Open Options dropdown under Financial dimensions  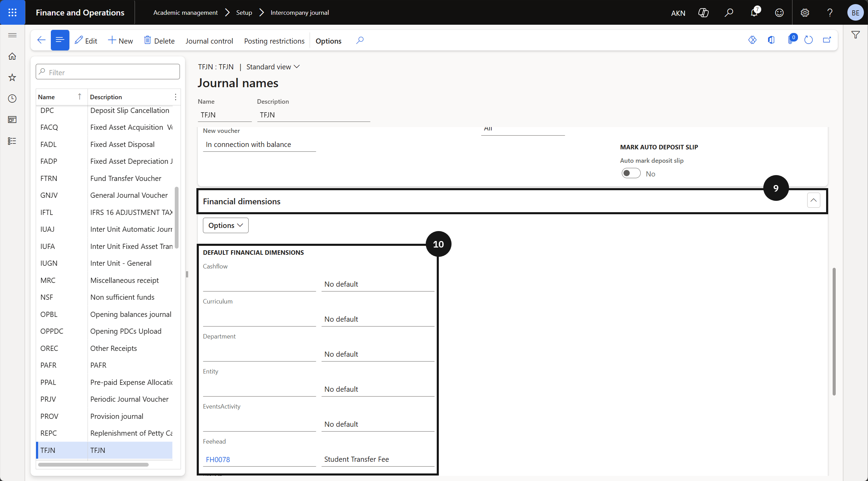point(226,226)
